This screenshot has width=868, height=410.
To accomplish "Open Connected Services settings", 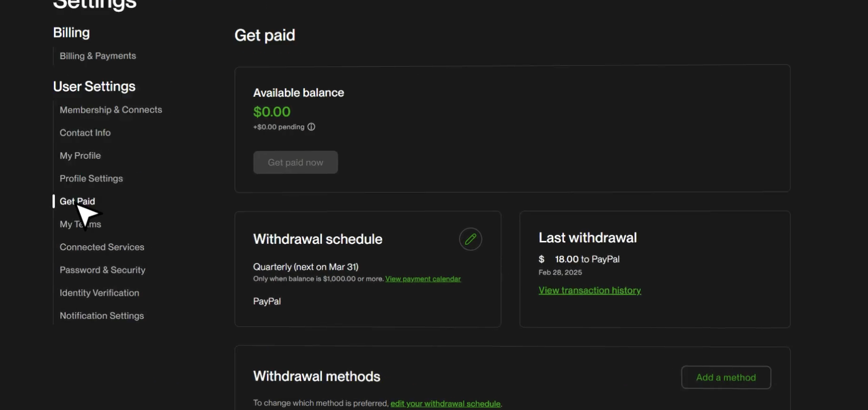I will [102, 247].
